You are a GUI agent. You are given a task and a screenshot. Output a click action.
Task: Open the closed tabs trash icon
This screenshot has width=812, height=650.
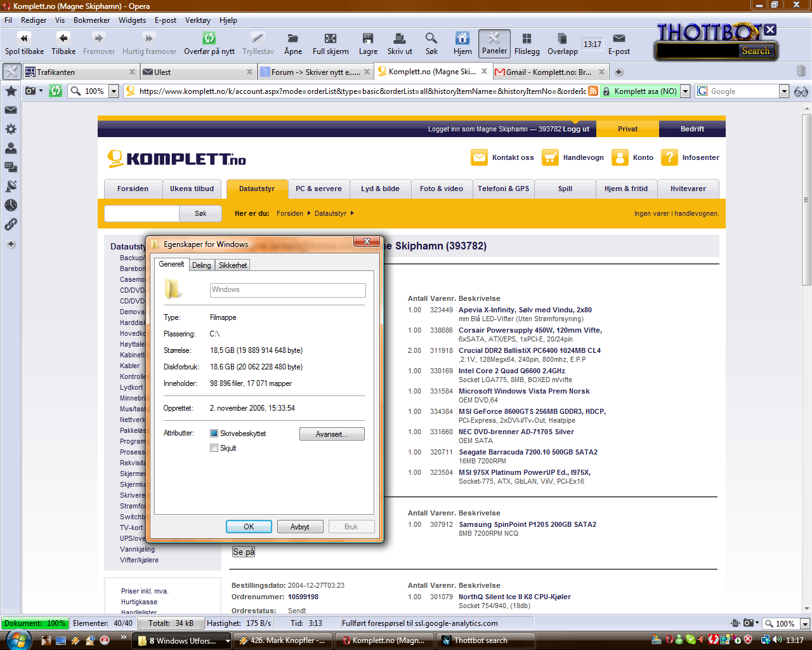801,70
